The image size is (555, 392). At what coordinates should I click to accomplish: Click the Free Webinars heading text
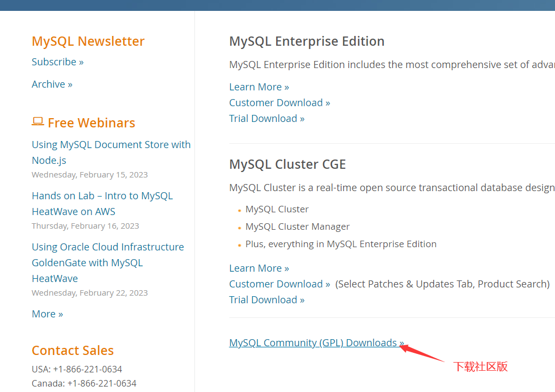point(92,122)
